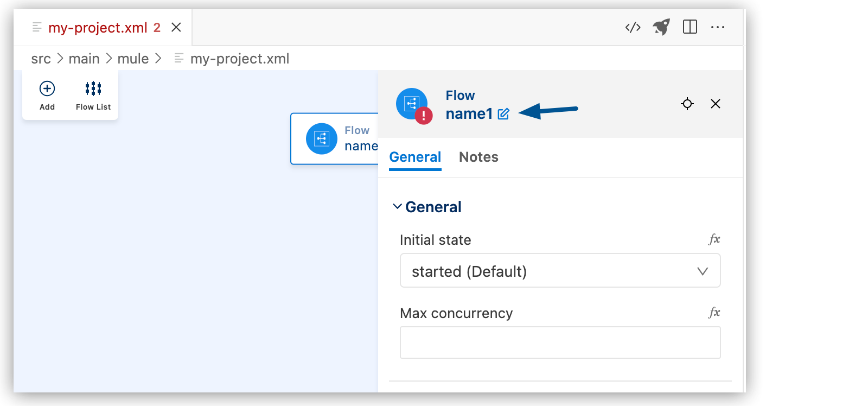Viewport: 868px width, 406px height.
Task: Click the fx toggle for Initial state
Action: (715, 239)
